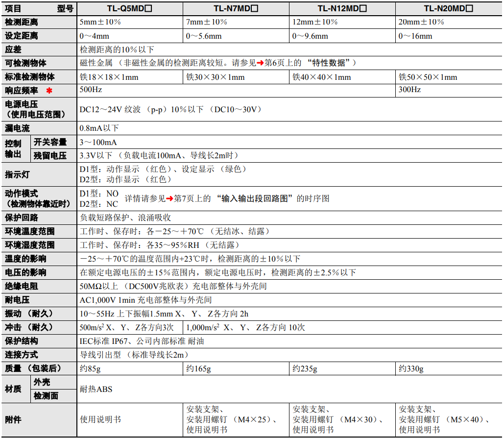Select the D1型 indicator description line
The height and width of the screenshot is (438, 504).
[164, 169]
